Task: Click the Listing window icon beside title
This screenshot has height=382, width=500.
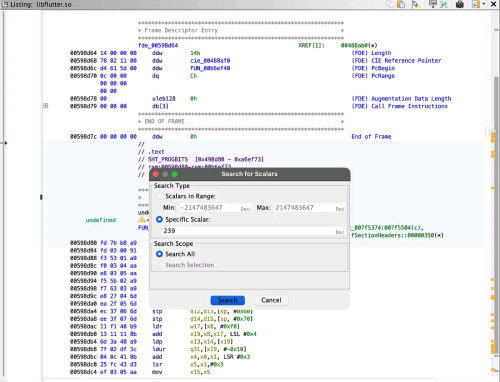Action: [5, 4]
